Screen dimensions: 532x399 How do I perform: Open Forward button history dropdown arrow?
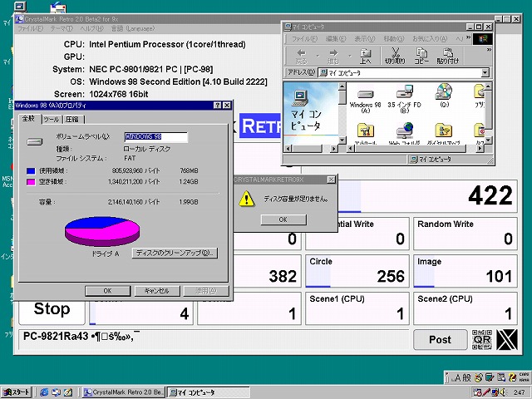pos(349,57)
